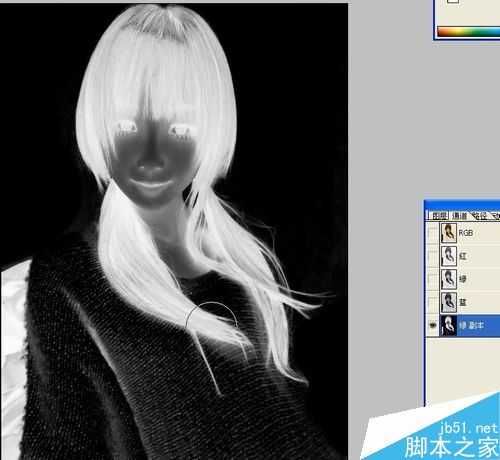Open the 路径 (Paths) tab
Viewport: 500px width, 460px height.
480,216
